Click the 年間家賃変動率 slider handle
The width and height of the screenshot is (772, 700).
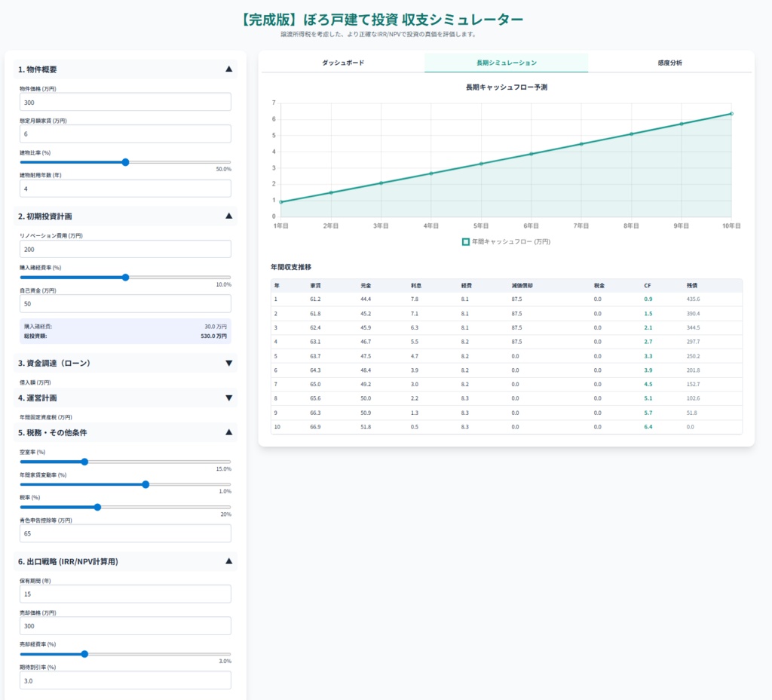(x=146, y=485)
